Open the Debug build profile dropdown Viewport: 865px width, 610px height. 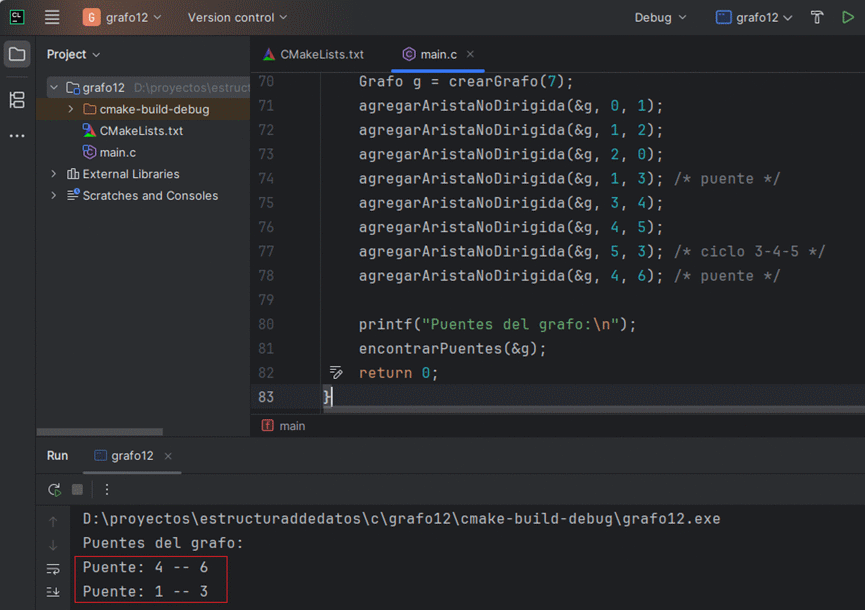(661, 17)
